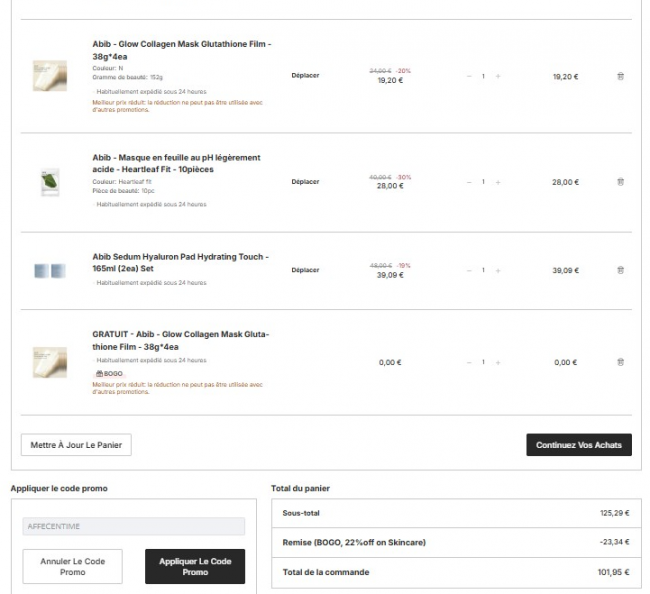Remove the Heartleaf Fit mask from cart
650x594 pixels.
pyautogui.click(x=620, y=182)
